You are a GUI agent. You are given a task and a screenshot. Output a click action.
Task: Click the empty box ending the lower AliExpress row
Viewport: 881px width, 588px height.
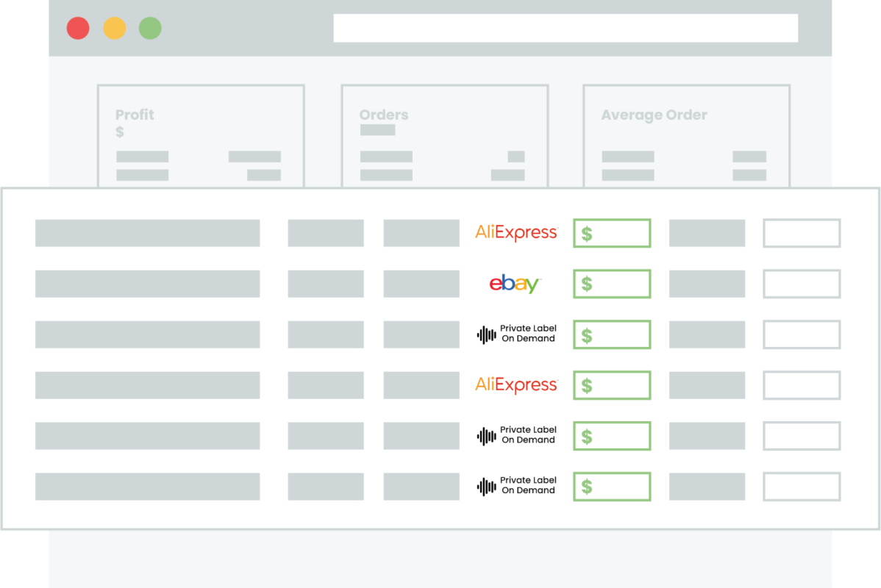point(802,385)
